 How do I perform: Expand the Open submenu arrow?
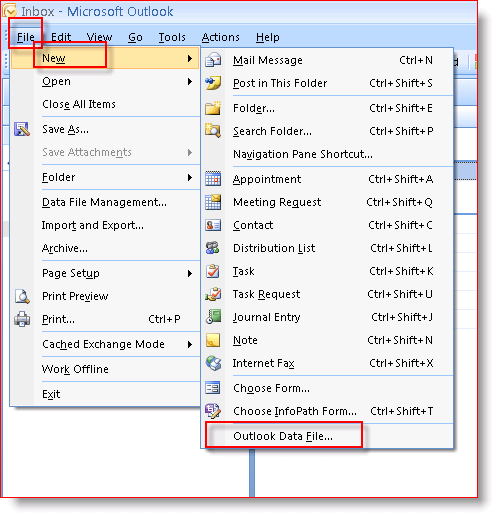(x=190, y=82)
